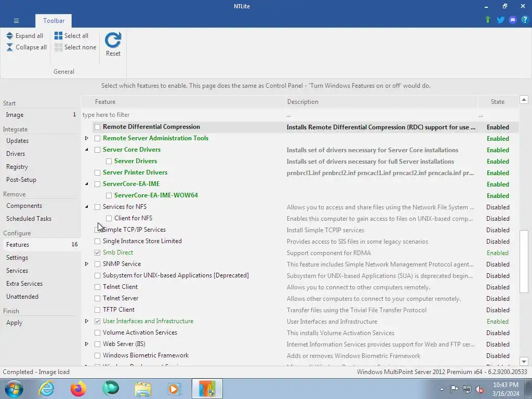The width and height of the screenshot is (532, 399).
Task: Click the Description column header
Action: [381, 102]
